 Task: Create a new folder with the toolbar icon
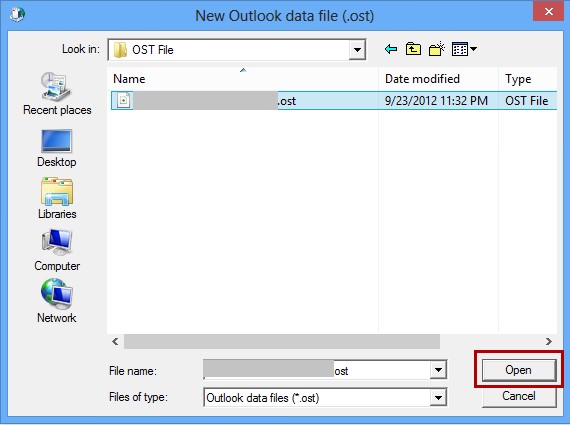[x=437, y=49]
